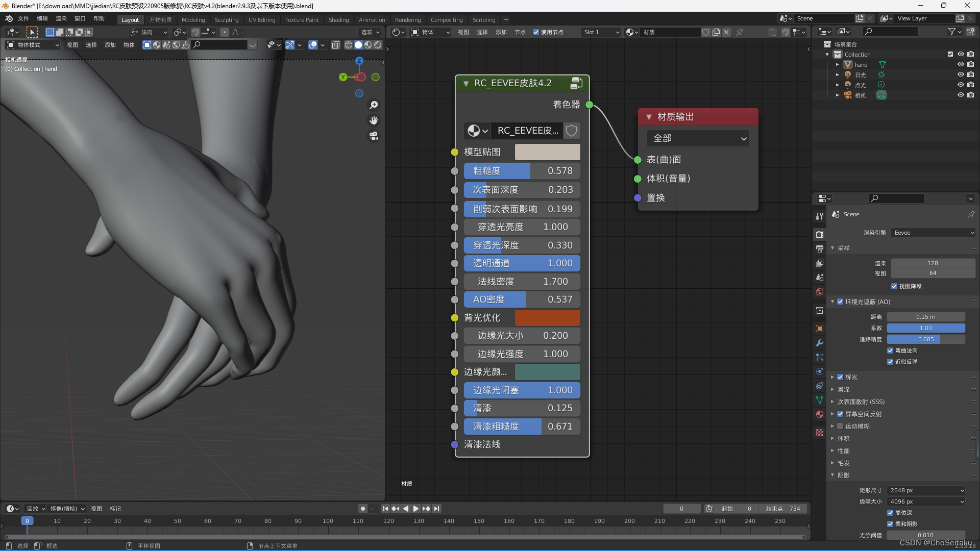Open the Scripting workspace tab
This screenshot has width=980, height=551.
point(483,20)
